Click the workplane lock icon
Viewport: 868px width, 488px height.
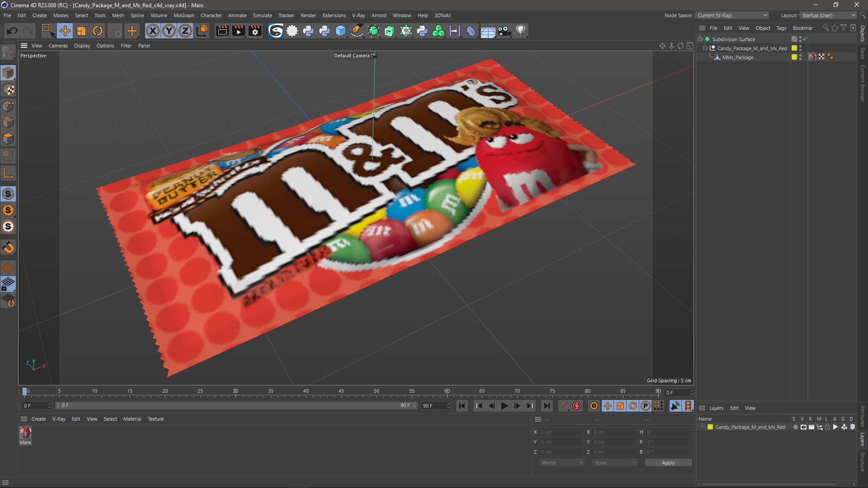8,284
